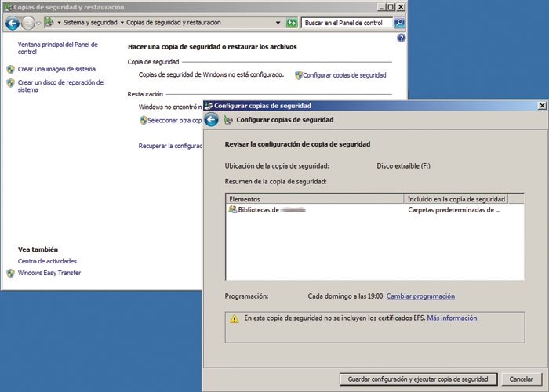This screenshot has height=392, width=549.
Task: Click title bar icon of Copias de seguridad window
Action: [x=8, y=7]
